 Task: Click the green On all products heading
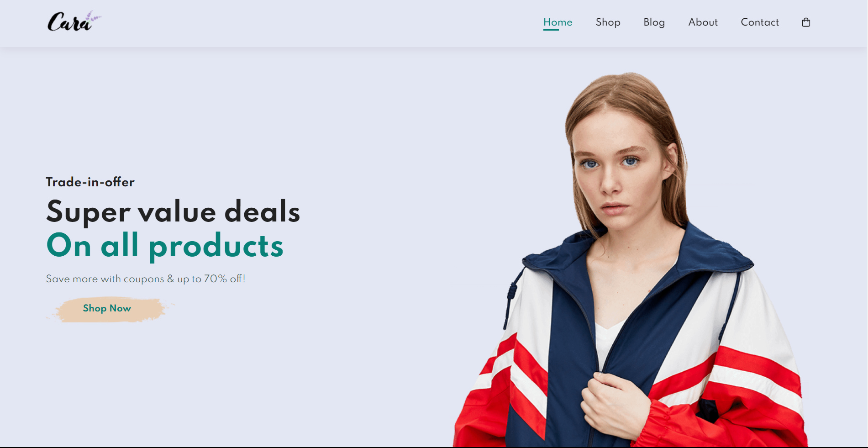pyautogui.click(x=165, y=246)
